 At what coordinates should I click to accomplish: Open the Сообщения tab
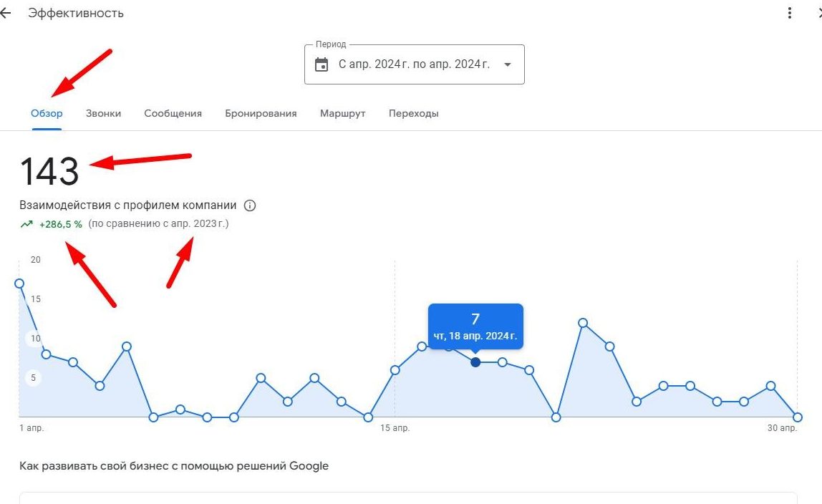coord(173,113)
